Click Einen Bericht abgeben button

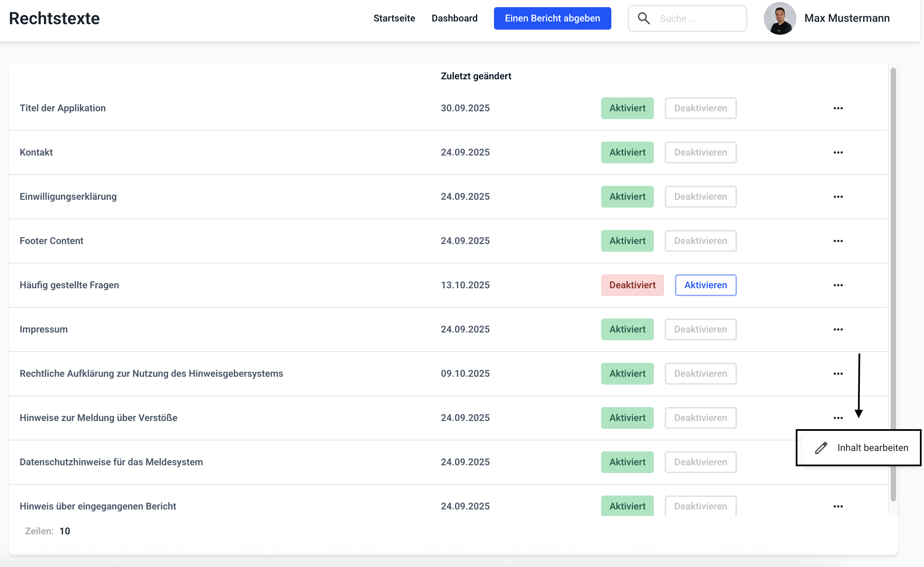pyautogui.click(x=552, y=18)
